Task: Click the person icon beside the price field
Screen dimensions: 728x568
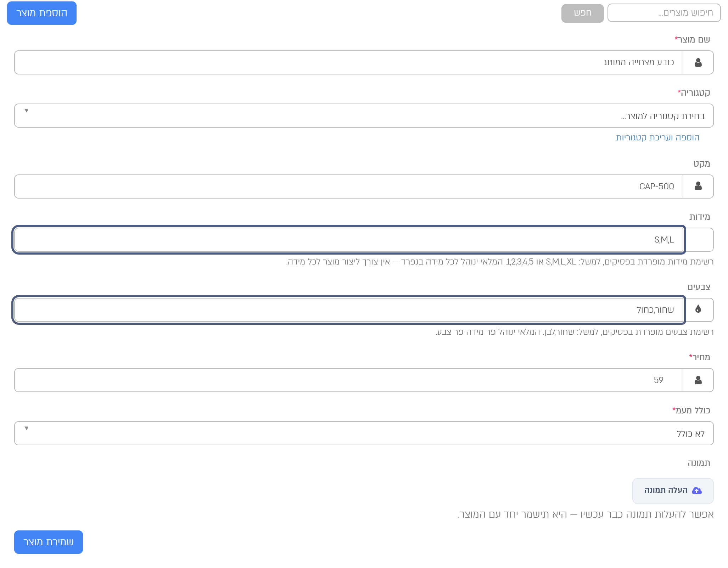Action: (698, 380)
